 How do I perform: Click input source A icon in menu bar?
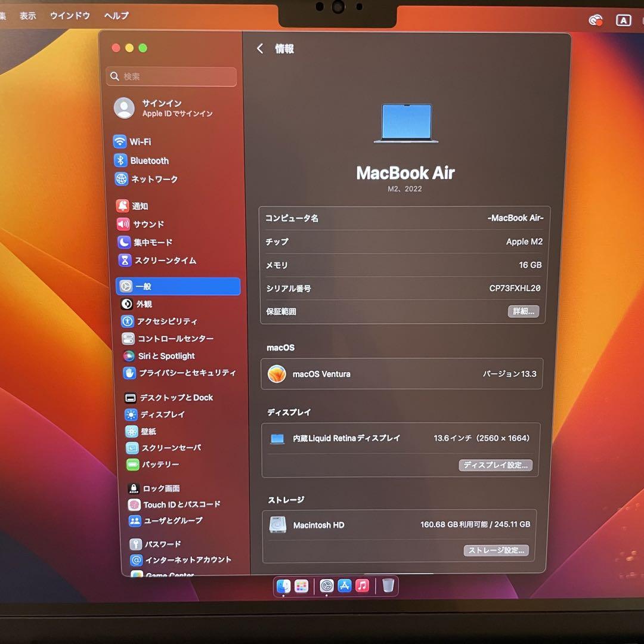(x=623, y=20)
